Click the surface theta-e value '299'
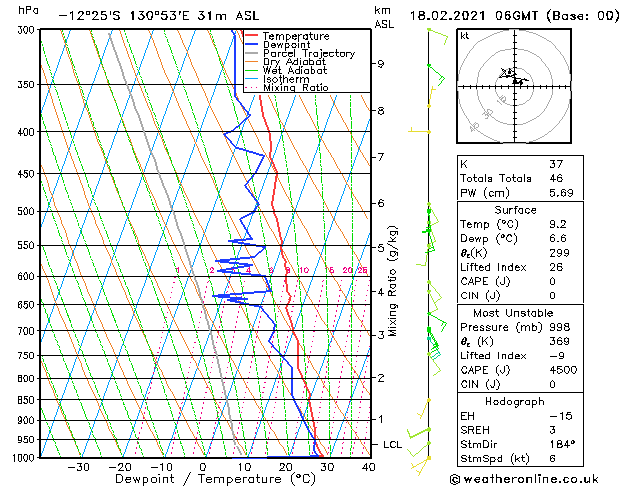The height and width of the screenshot is (486, 629). point(560,253)
